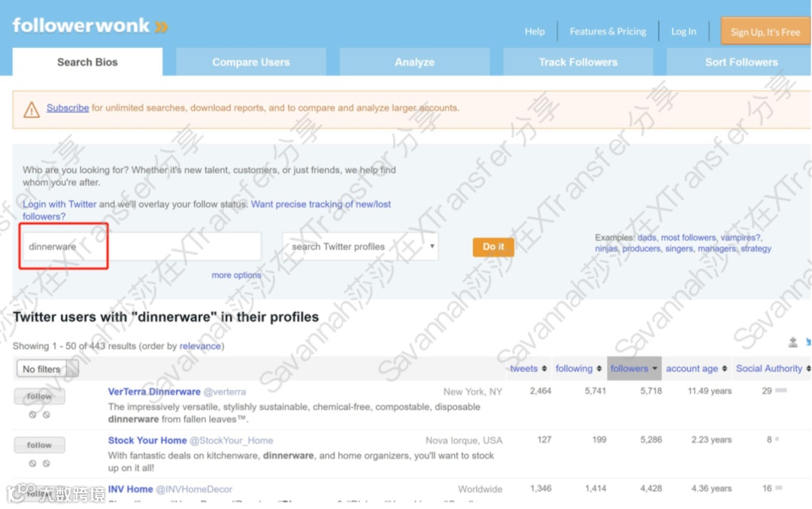The image size is (812, 509).
Task: Open the Help page
Action: tap(535, 32)
